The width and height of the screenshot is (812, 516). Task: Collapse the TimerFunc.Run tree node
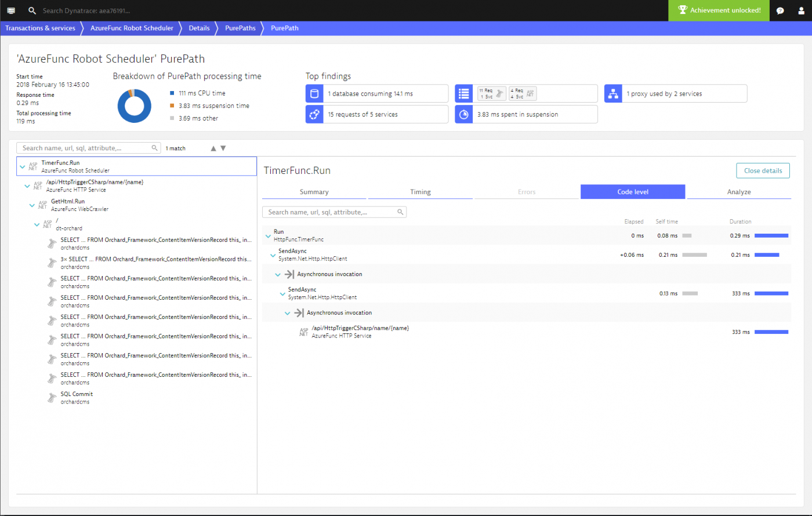22,167
